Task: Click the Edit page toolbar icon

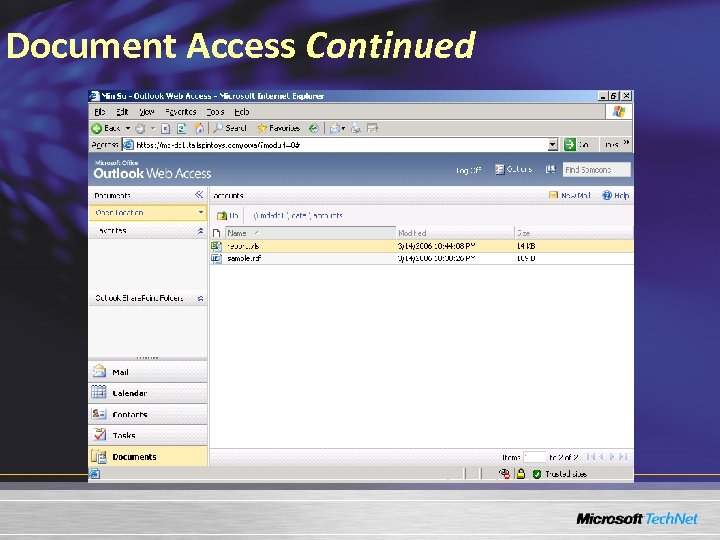Action: click(x=372, y=129)
